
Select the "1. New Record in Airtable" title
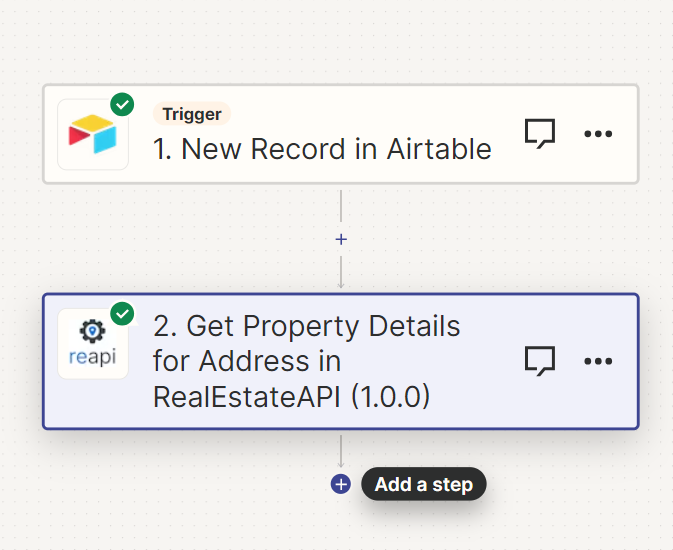[x=322, y=149]
